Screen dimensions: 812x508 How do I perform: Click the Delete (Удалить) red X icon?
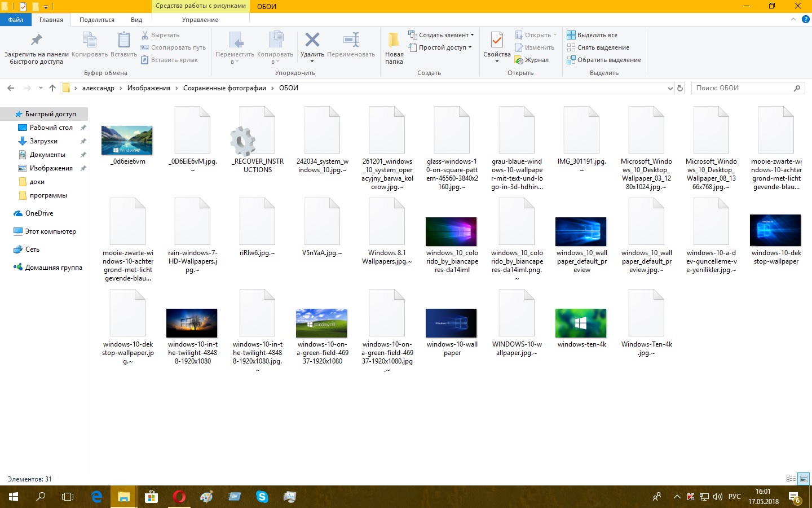312,41
